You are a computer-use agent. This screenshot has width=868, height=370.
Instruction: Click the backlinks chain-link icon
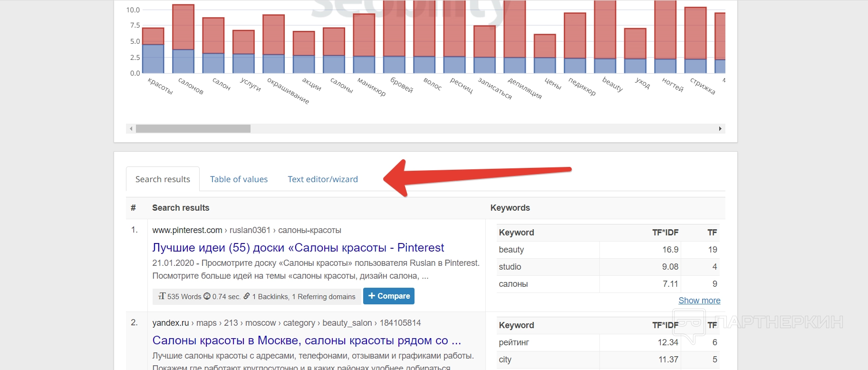point(246,296)
